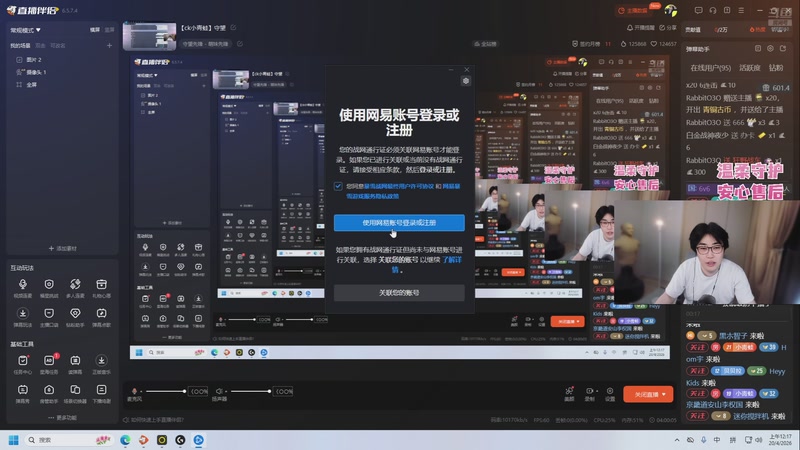Open the last icon in 基础工具 bottom row
This screenshot has height=450, width=800.
(x=102, y=390)
